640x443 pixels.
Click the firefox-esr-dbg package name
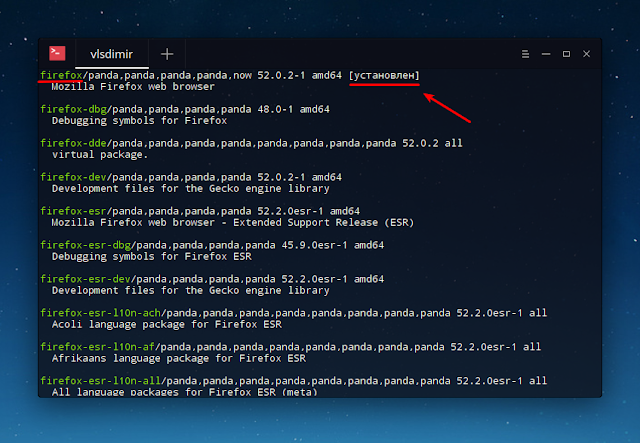click(85, 245)
